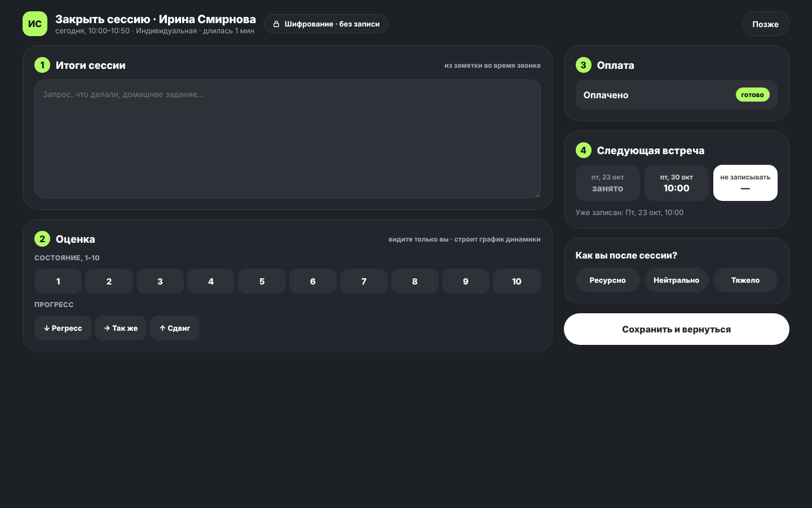Pick the занято пт, 23 окт slot
Viewport: 812px width, 508px height.
(x=608, y=183)
